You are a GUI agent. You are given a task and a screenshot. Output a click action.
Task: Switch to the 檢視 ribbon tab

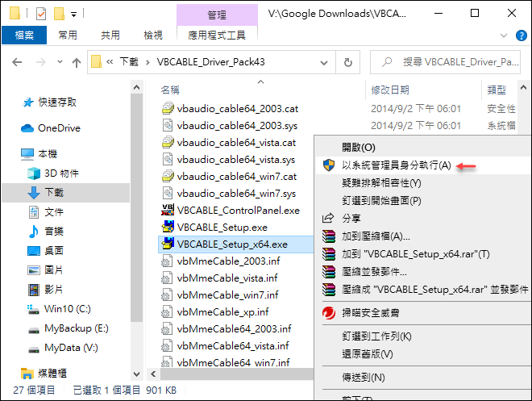pos(153,35)
